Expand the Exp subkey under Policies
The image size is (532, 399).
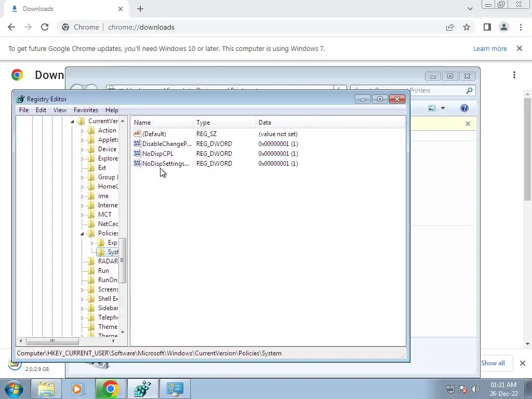tap(92, 243)
